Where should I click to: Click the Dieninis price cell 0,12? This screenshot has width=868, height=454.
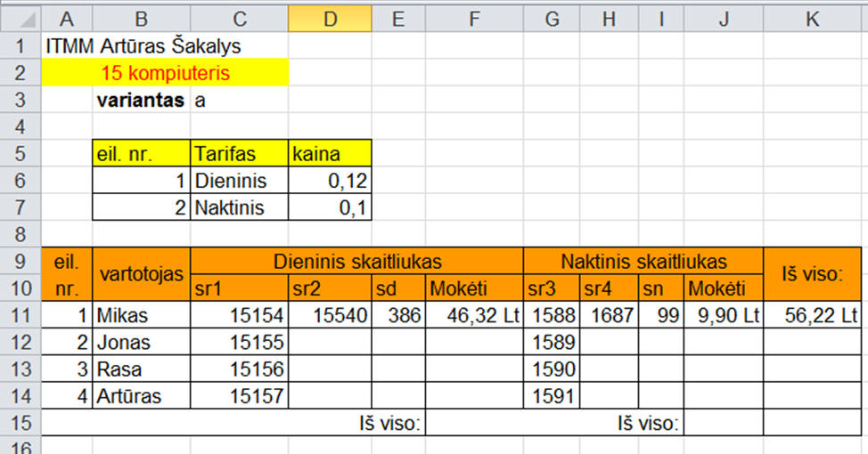point(330,181)
